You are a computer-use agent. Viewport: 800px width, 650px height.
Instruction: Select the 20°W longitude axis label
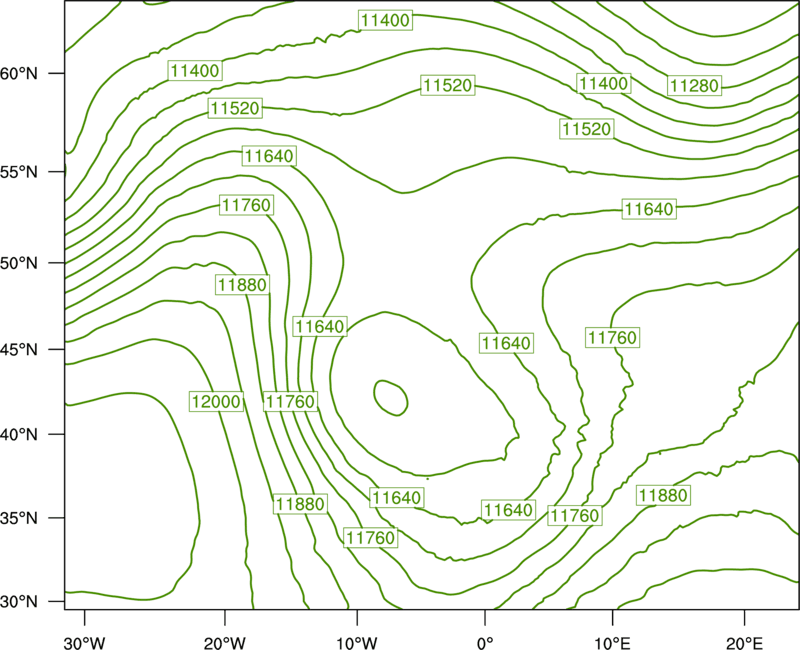coord(225,642)
